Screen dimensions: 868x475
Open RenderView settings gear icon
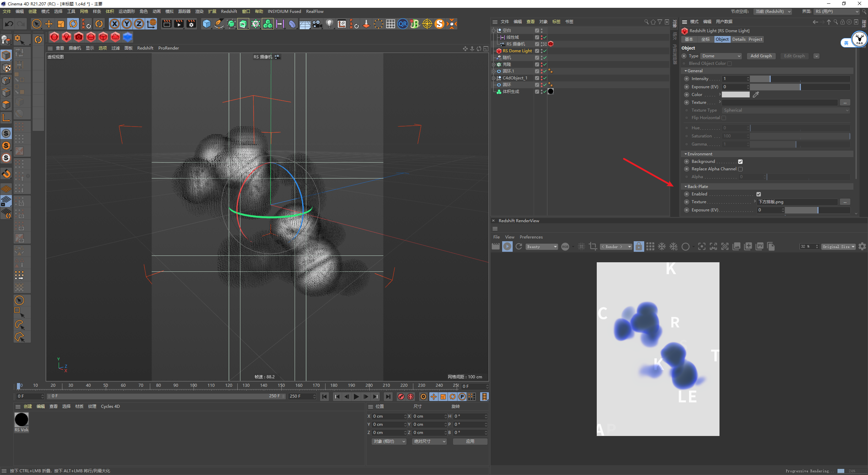pyautogui.click(x=862, y=247)
